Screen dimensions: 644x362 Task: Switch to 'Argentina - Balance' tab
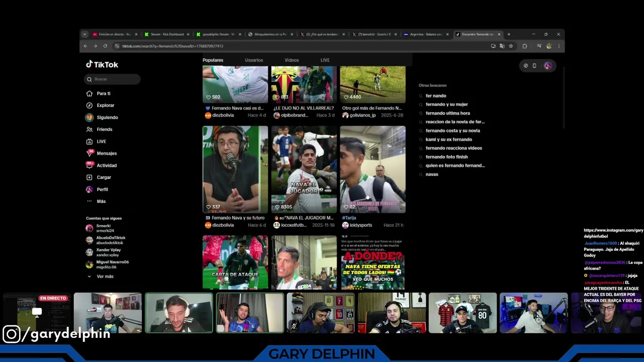pos(427,35)
